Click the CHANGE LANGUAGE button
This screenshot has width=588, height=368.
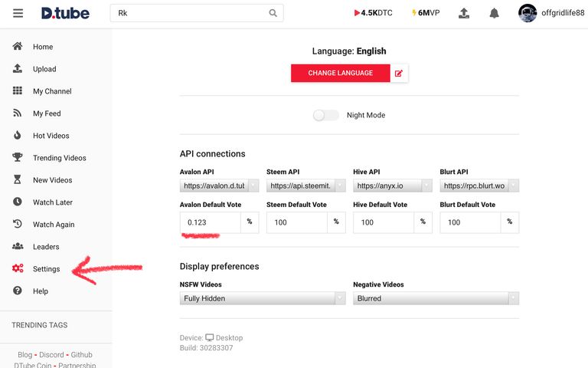[341, 74]
